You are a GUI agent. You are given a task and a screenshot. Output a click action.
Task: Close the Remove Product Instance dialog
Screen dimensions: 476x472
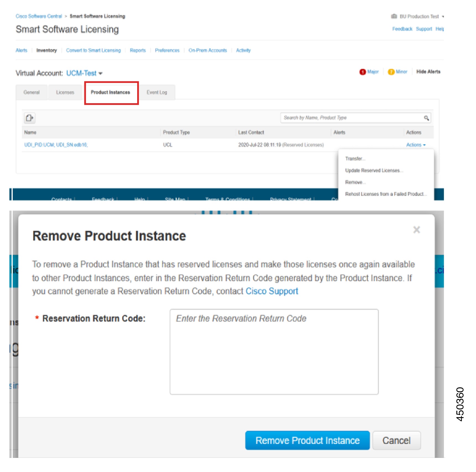pos(416,230)
